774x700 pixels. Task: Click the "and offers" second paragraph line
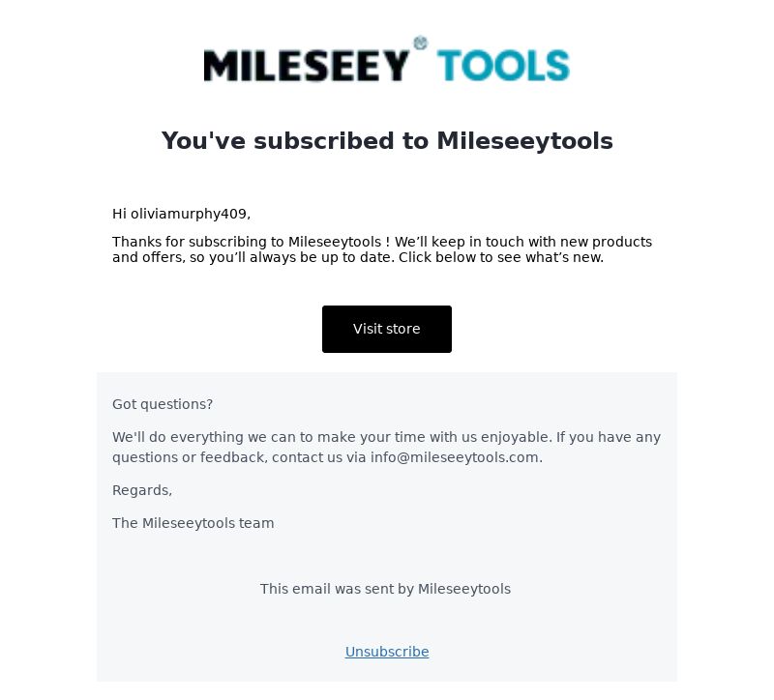click(x=358, y=257)
